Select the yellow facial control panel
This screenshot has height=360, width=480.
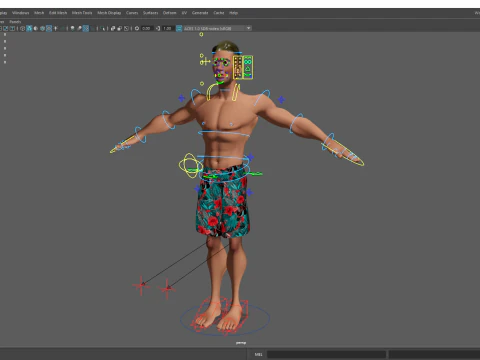[243, 67]
